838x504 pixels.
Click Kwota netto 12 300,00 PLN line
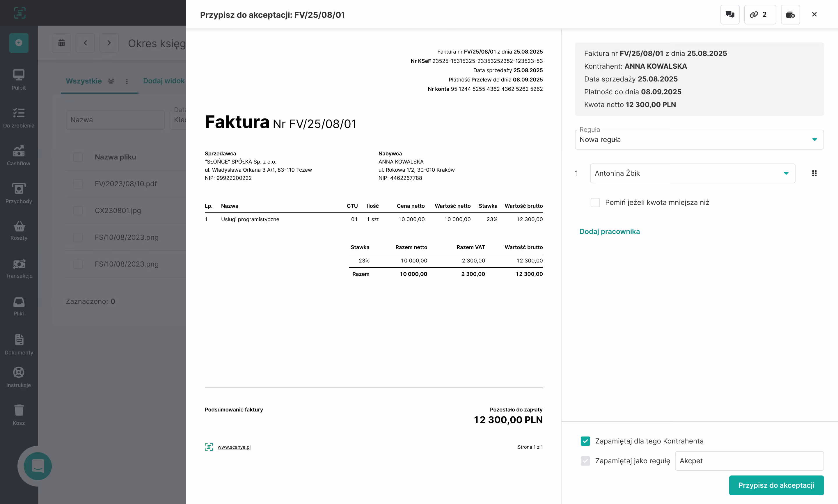(x=630, y=104)
